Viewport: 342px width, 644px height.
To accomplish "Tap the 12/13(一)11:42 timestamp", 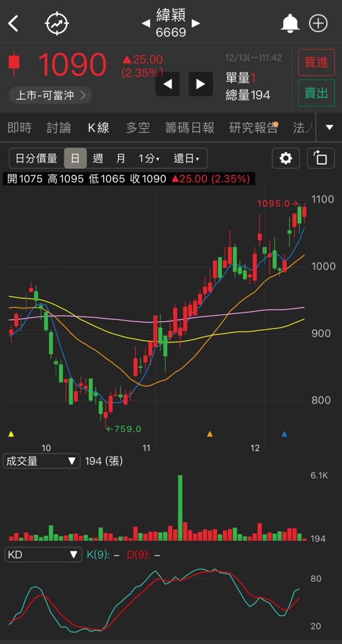I will tap(254, 58).
